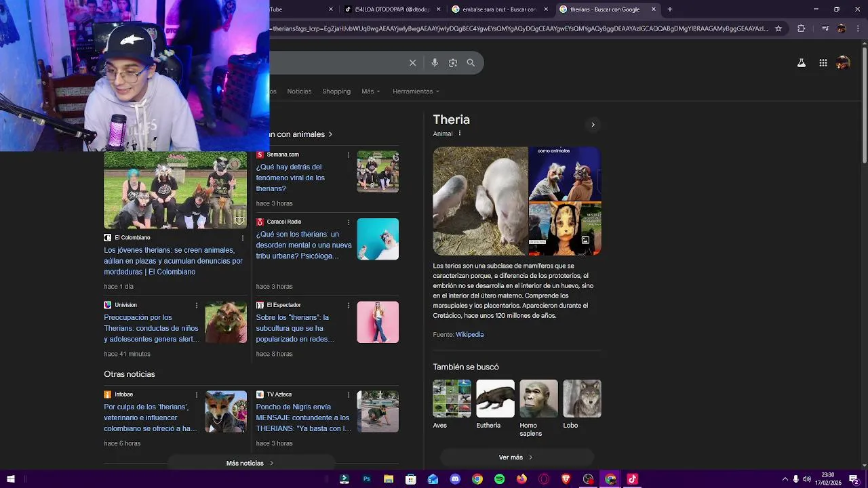Open Lobo related search thumbnail

coord(582,399)
